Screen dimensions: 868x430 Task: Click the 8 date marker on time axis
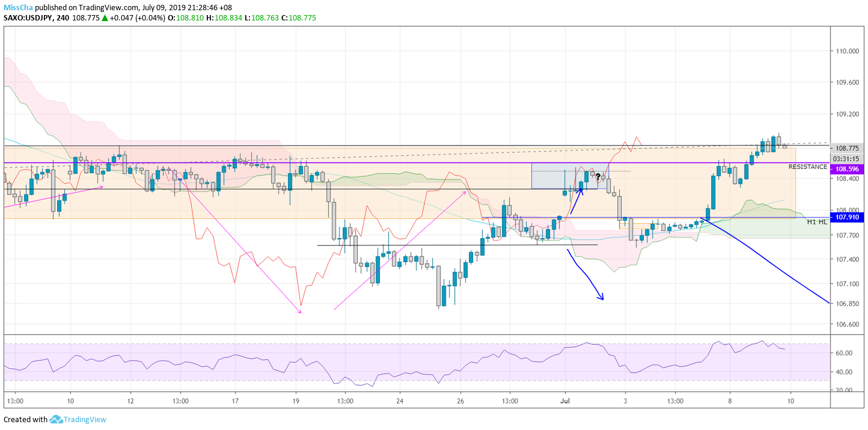pos(730,401)
